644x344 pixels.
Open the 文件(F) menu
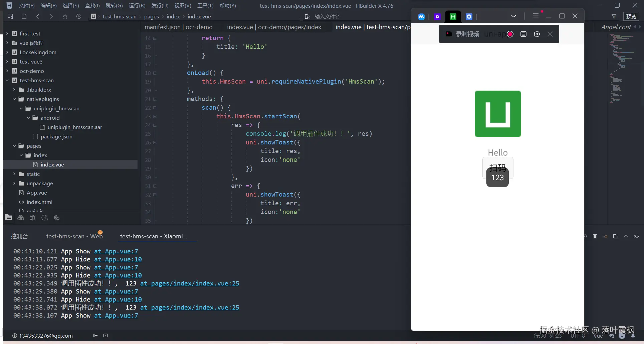pyautogui.click(x=26, y=6)
